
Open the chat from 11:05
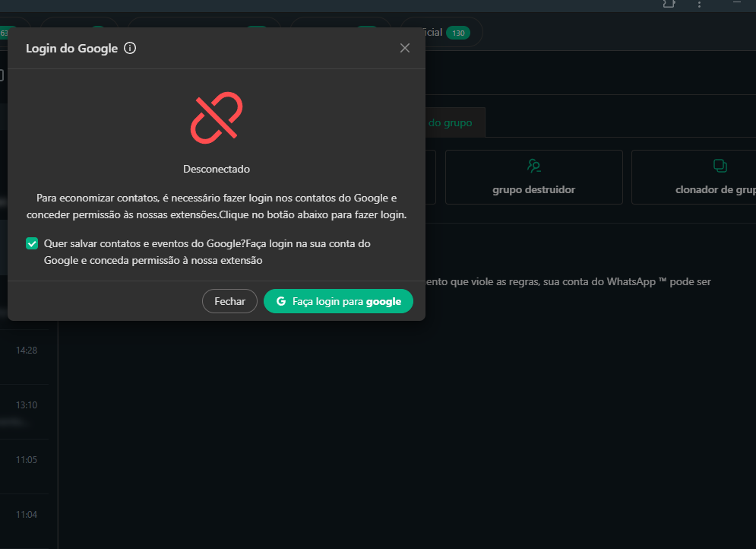click(24, 467)
